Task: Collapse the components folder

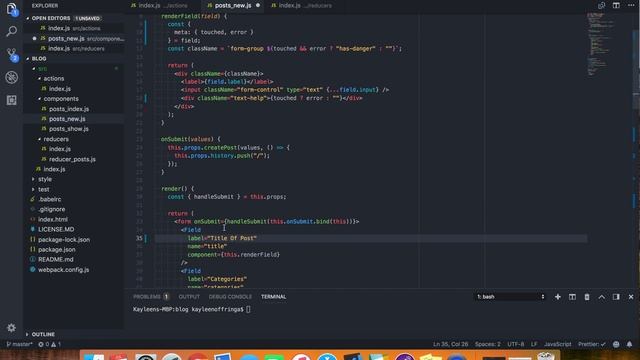Action: 40,99
